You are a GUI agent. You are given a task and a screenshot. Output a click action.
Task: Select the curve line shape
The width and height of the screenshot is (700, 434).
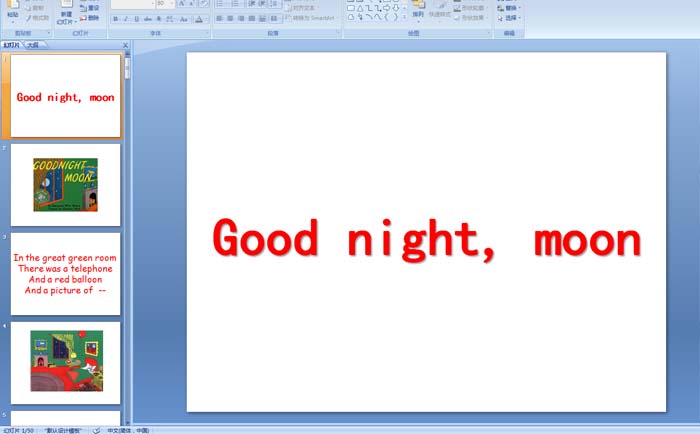click(x=378, y=17)
